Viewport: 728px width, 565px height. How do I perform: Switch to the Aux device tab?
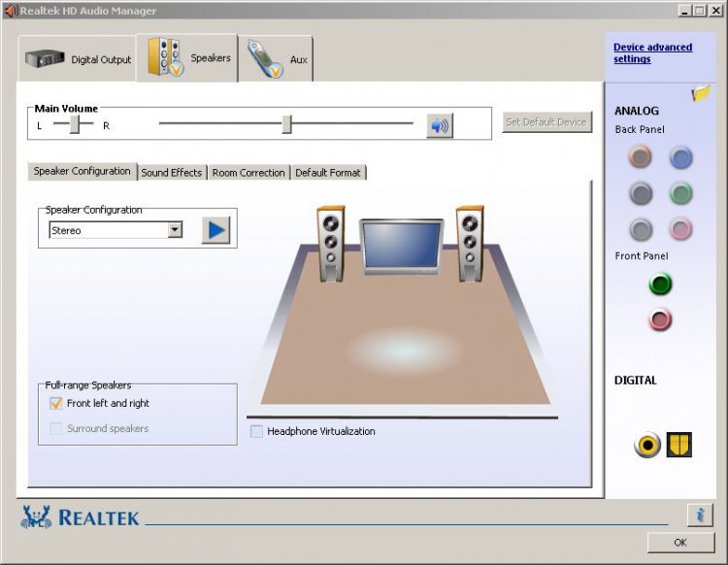pyautogui.click(x=276, y=59)
